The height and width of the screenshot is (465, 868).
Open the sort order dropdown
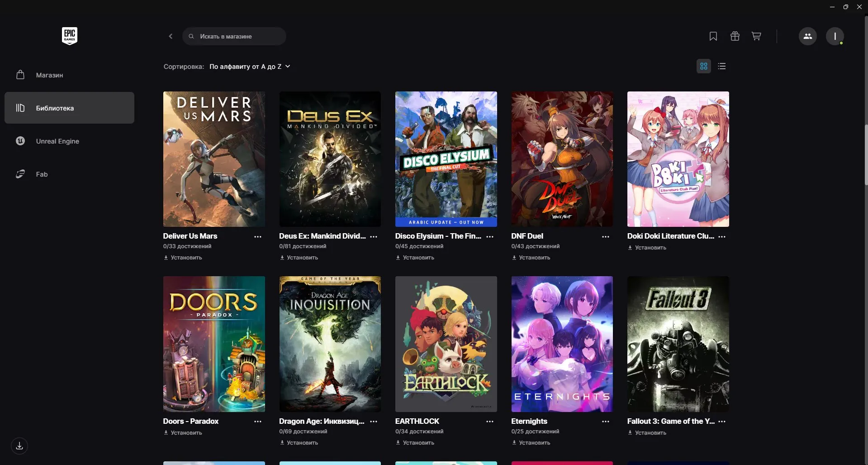(x=250, y=67)
